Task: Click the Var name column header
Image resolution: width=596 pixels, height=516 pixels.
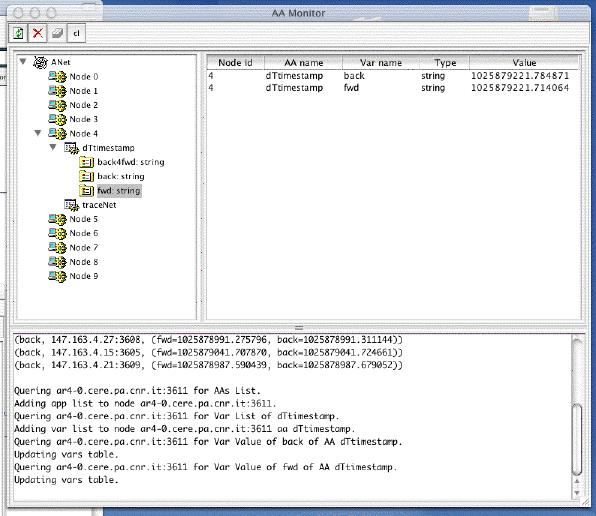Action: 380,63
